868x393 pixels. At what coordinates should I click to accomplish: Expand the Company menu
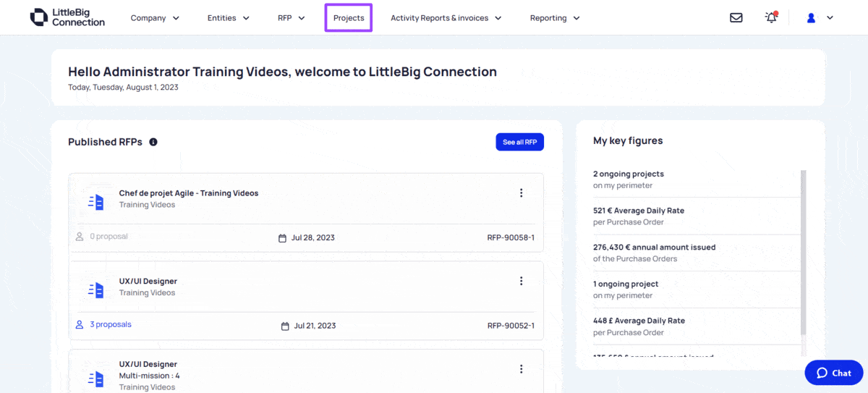(155, 18)
